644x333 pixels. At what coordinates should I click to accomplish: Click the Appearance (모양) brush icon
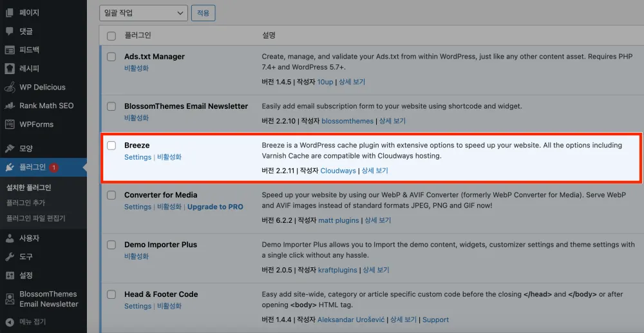click(10, 149)
